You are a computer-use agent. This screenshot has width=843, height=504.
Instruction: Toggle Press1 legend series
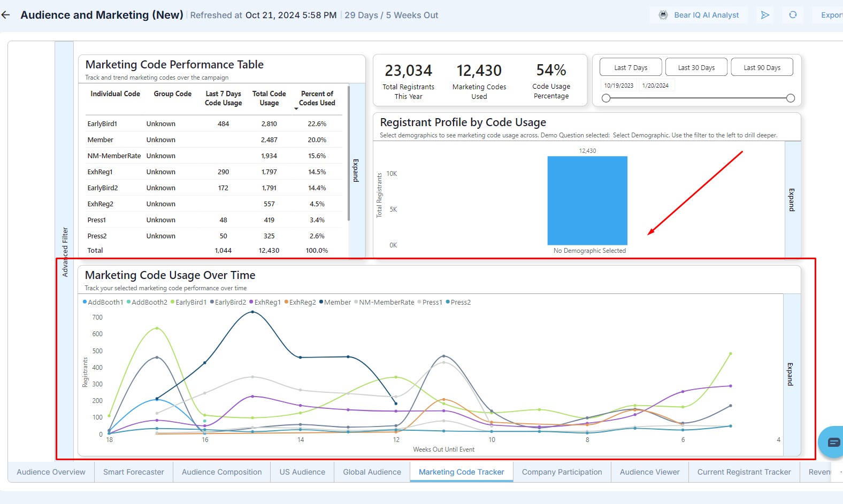[430, 302]
